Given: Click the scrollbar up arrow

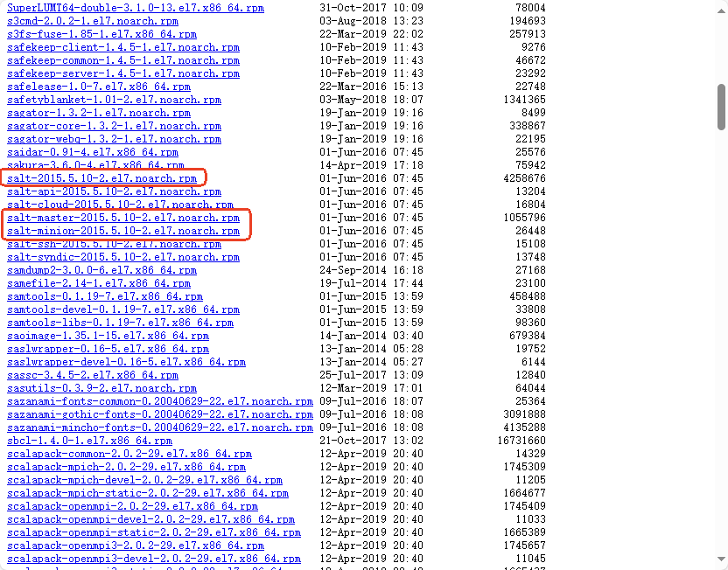Looking at the screenshot, I should pos(721,10).
